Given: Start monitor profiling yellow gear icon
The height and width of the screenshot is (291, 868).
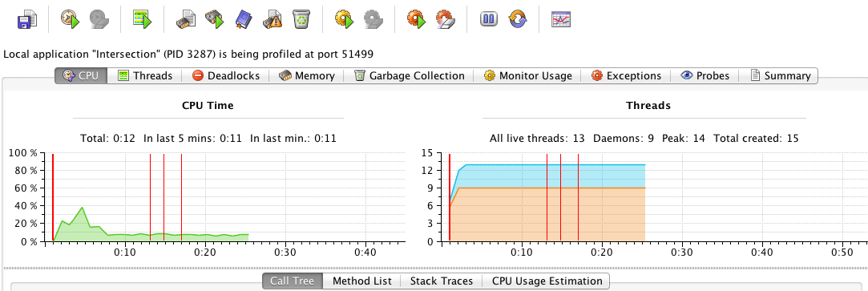Looking at the screenshot, I should 345,19.
